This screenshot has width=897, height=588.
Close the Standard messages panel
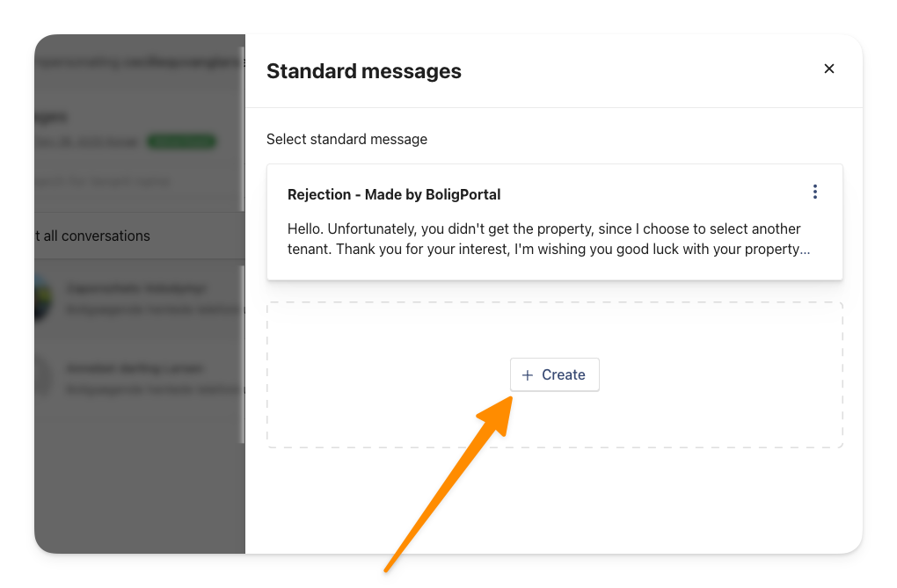pyautogui.click(x=829, y=69)
